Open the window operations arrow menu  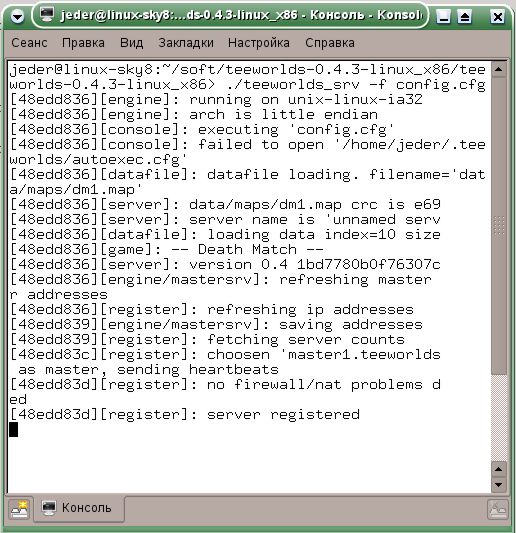tap(17, 16)
